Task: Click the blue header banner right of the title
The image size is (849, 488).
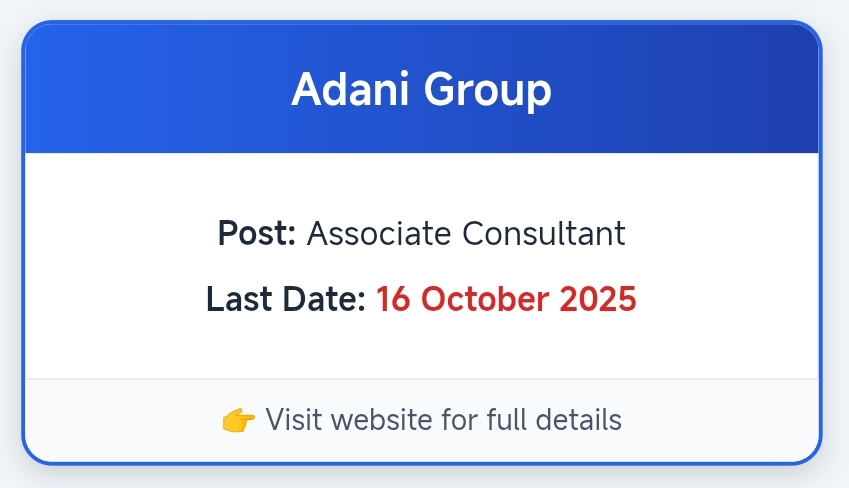Action: (x=690, y=91)
